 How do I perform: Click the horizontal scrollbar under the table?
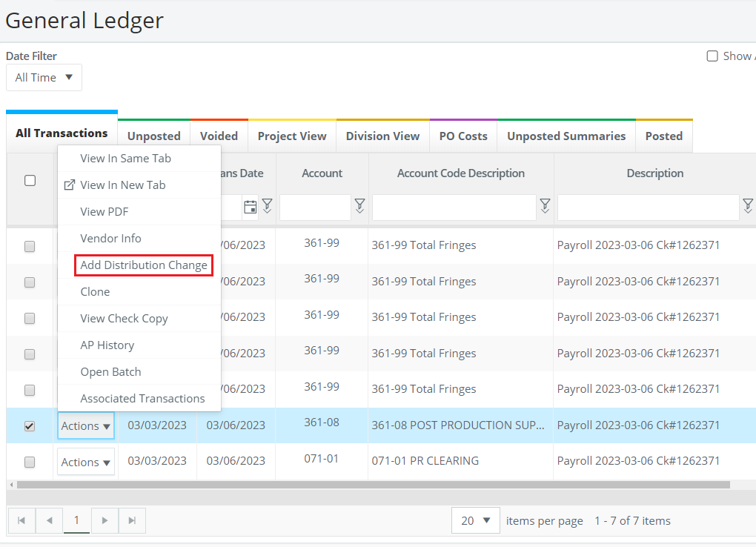[373, 485]
